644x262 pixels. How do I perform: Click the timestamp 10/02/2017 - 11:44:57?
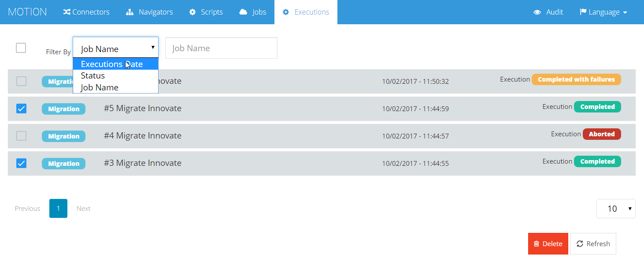(415, 136)
